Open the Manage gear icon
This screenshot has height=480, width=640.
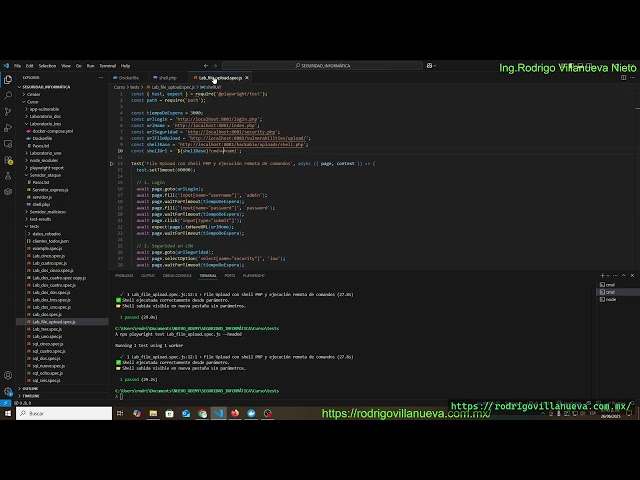click(x=8, y=391)
